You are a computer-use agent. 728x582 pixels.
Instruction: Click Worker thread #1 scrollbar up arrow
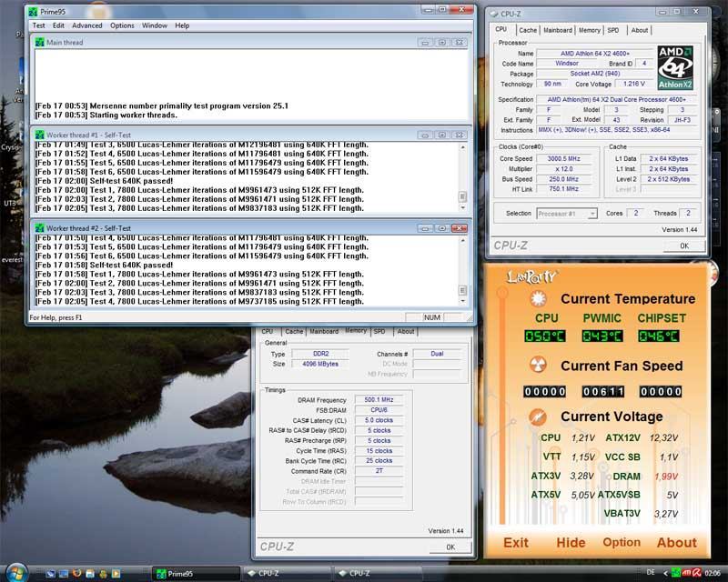click(462, 147)
